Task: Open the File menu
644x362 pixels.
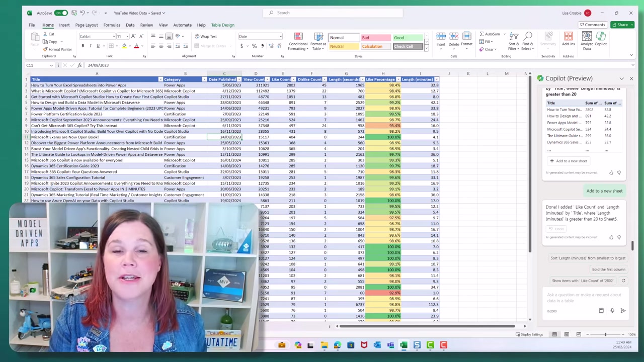Action: click(32, 25)
